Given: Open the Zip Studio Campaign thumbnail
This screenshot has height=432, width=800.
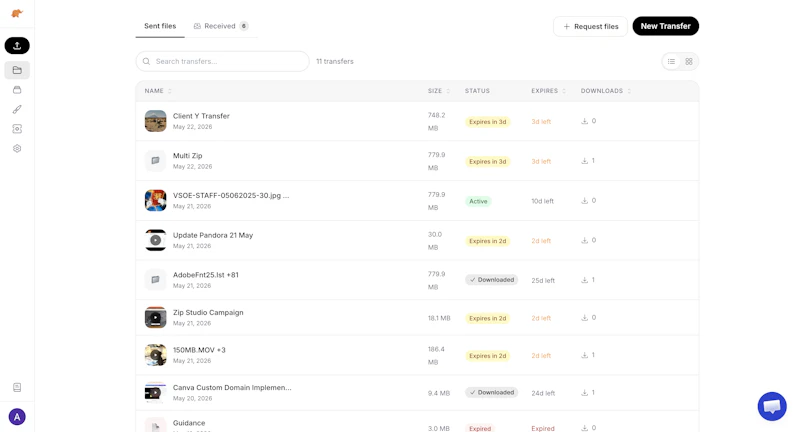Looking at the screenshot, I should pos(156,317).
